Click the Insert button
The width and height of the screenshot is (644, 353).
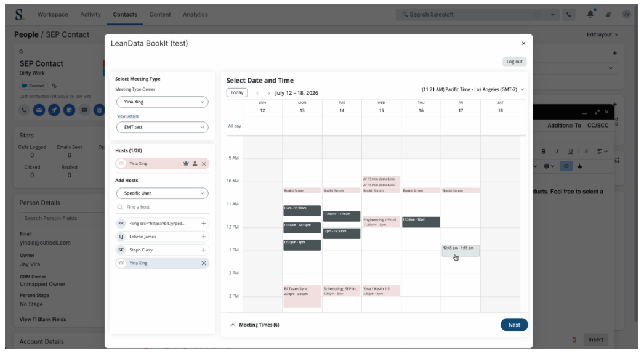595,340
